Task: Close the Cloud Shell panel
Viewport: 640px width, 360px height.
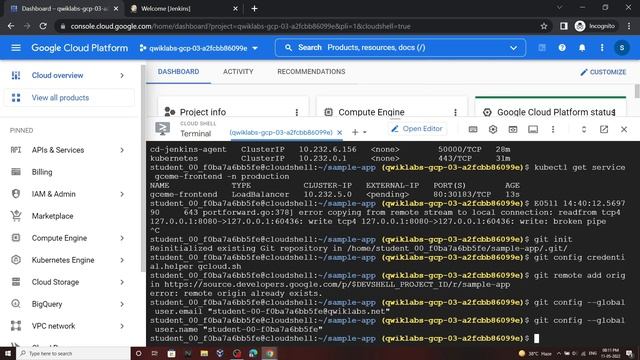Action: (x=624, y=129)
